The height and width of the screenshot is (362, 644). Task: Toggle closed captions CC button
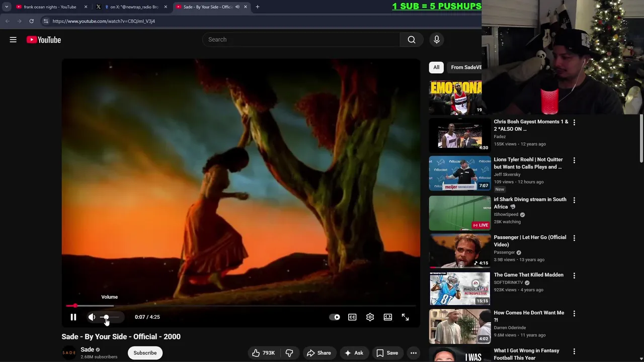tap(352, 317)
